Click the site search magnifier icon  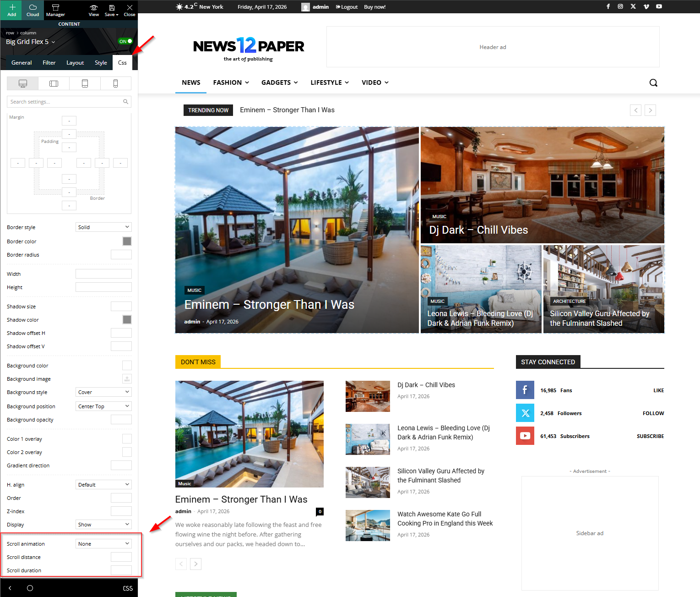click(x=653, y=83)
